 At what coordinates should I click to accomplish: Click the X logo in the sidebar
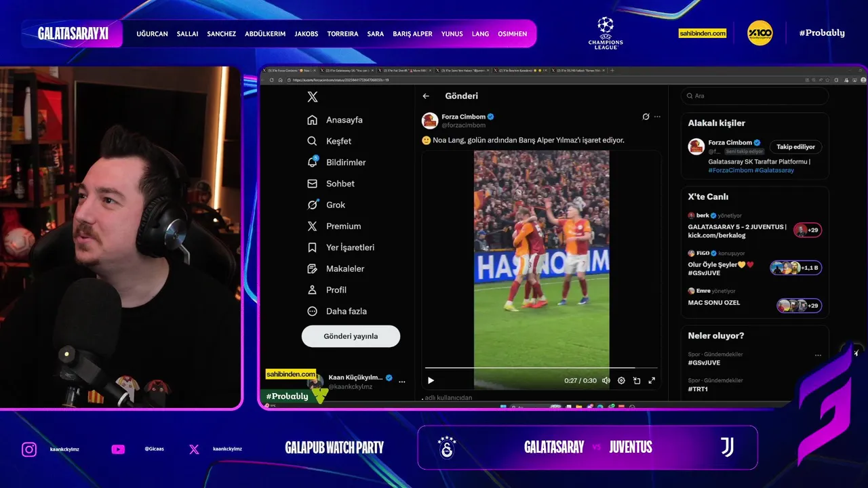coord(312,97)
